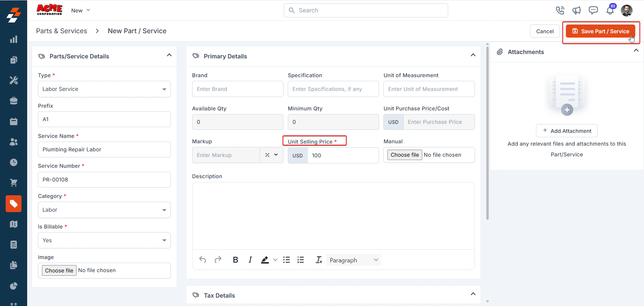The width and height of the screenshot is (644, 306).
Task: Click the scrollbar down arrow
Action: (487, 301)
